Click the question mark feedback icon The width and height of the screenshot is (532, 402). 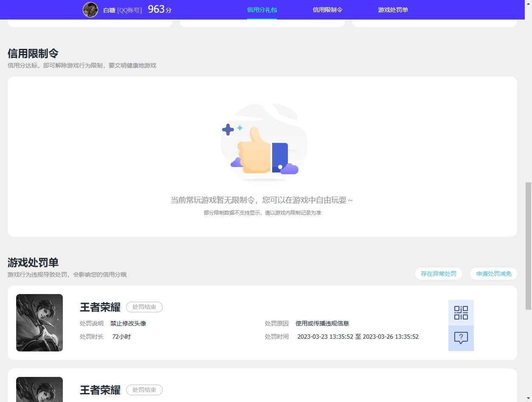461,338
